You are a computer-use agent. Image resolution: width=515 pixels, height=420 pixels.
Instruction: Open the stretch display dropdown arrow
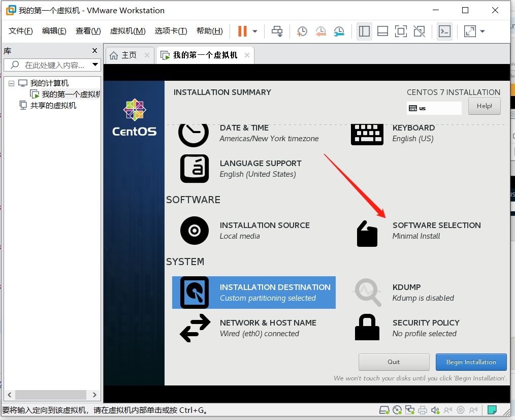click(x=482, y=31)
